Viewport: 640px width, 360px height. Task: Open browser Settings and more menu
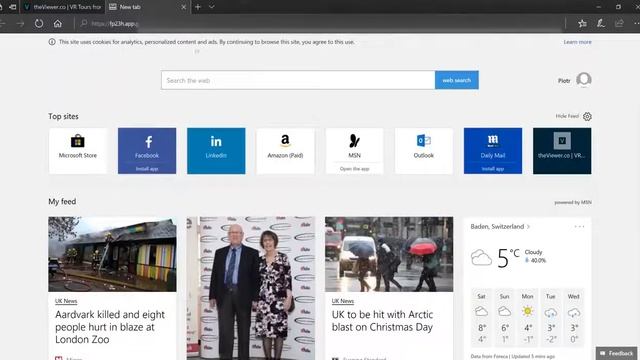(636, 23)
